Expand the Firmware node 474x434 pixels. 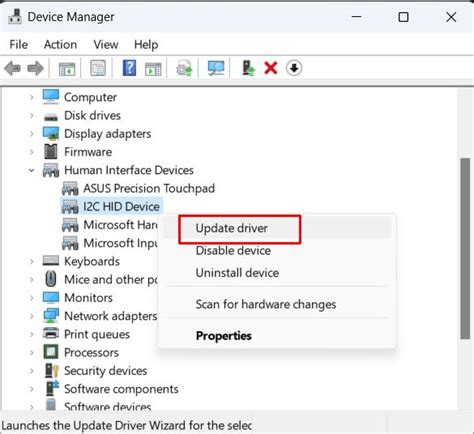32,152
